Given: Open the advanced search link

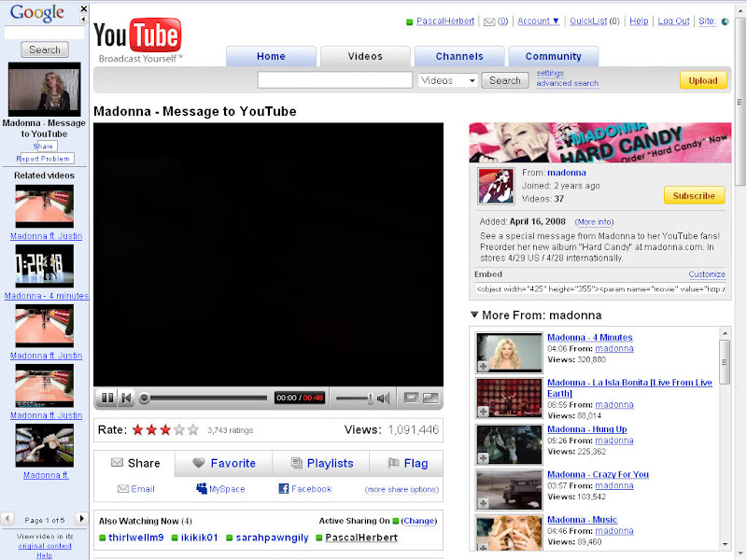Looking at the screenshot, I should 568,83.
